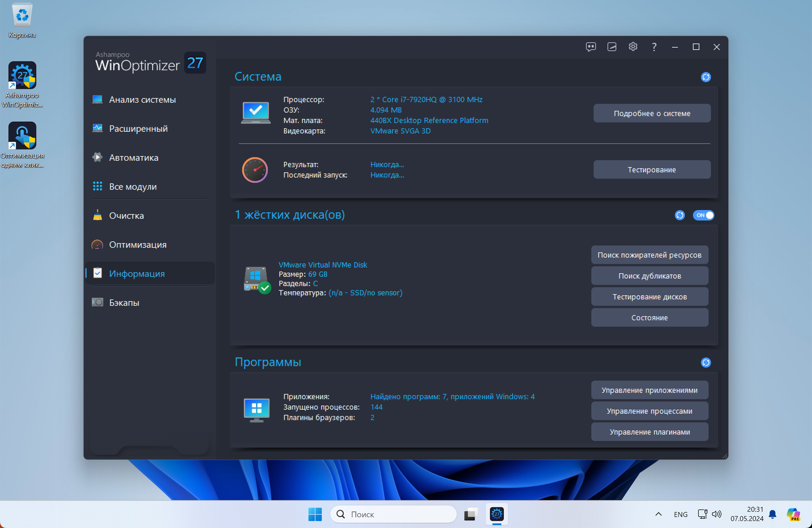Click the ENG language indicator
812x528 pixels.
(680, 514)
